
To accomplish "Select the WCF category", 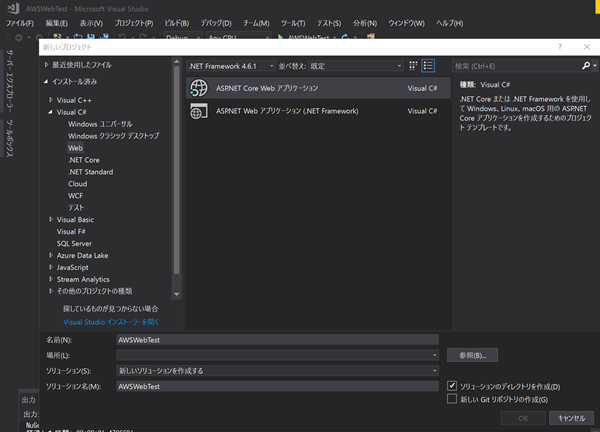I will (x=75, y=196).
